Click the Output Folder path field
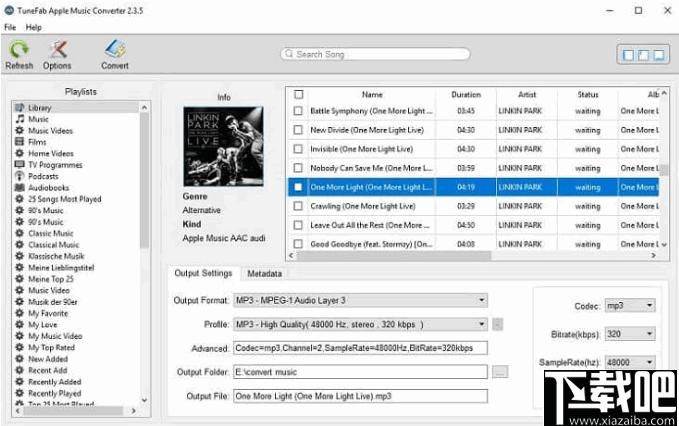The image size is (679, 426). pyautogui.click(x=360, y=372)
